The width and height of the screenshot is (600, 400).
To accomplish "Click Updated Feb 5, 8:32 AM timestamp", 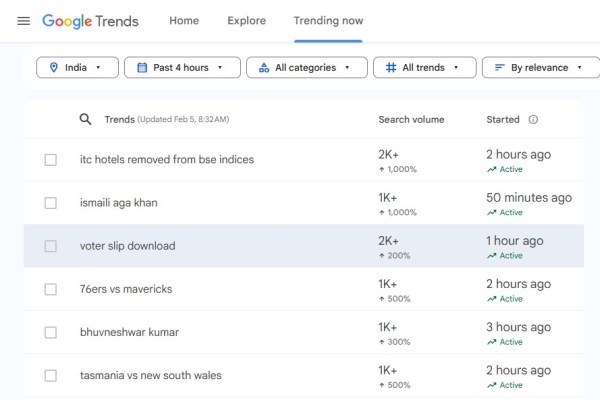I will click(x=183, y=119).
